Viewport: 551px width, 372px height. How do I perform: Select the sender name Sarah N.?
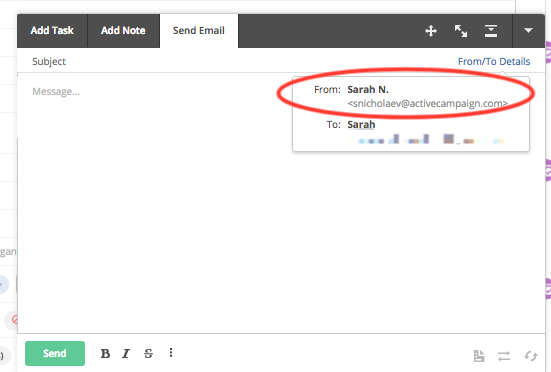coord(368,90)
